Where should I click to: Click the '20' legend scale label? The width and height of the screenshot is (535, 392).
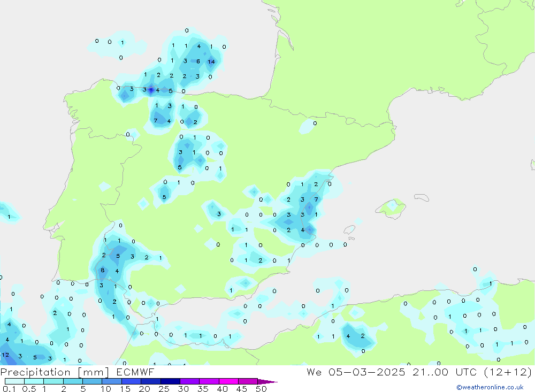click(x=144, y=389)
